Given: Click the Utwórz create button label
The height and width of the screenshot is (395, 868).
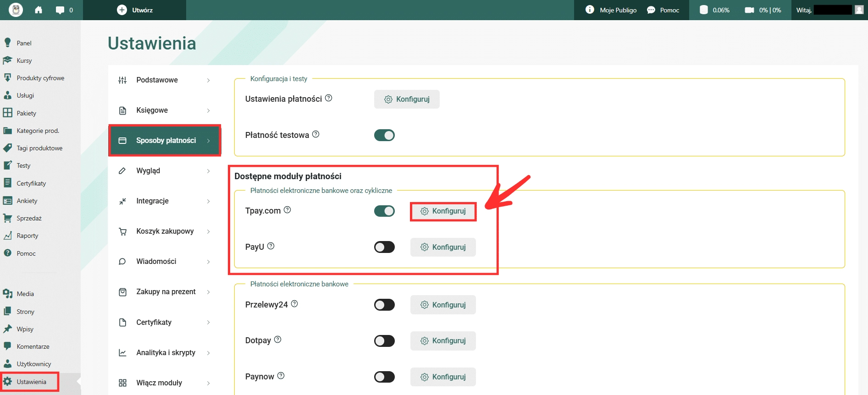Looking at the screenshot, I should click(x=143, y=10).
